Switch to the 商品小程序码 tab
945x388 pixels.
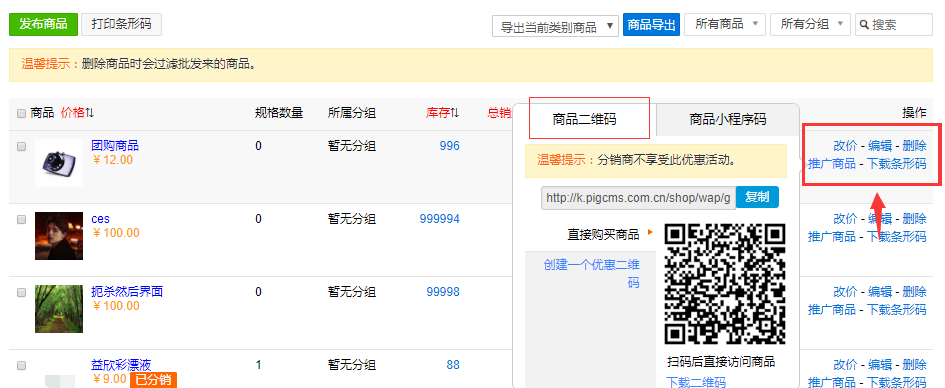pos(727,119)
